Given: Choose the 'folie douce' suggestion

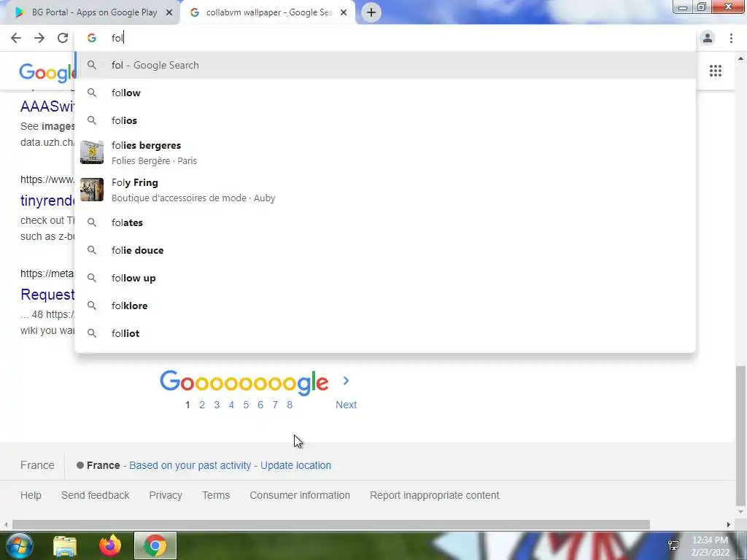Looking at the screenshot, I should [385, 250].
